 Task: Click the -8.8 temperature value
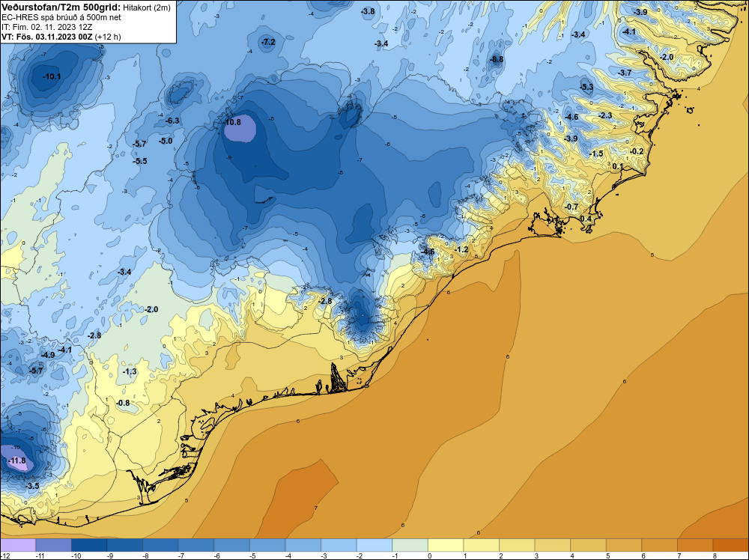(x=497, y=59)
